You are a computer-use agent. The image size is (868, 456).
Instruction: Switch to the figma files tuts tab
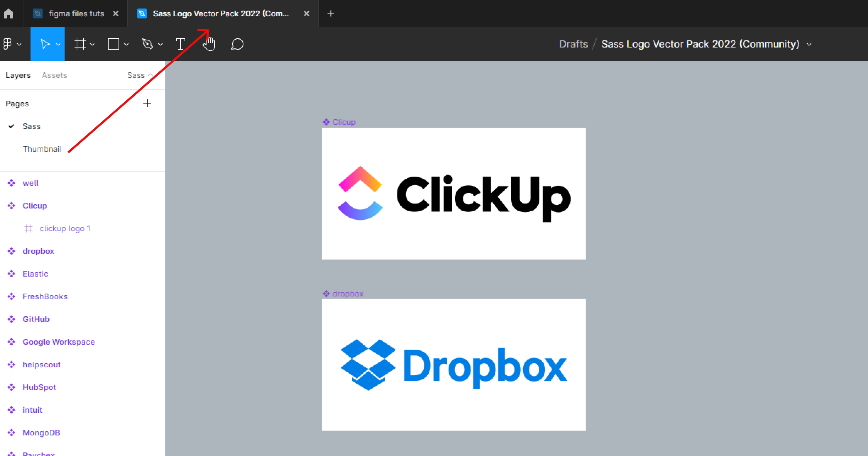pos(76,13)
